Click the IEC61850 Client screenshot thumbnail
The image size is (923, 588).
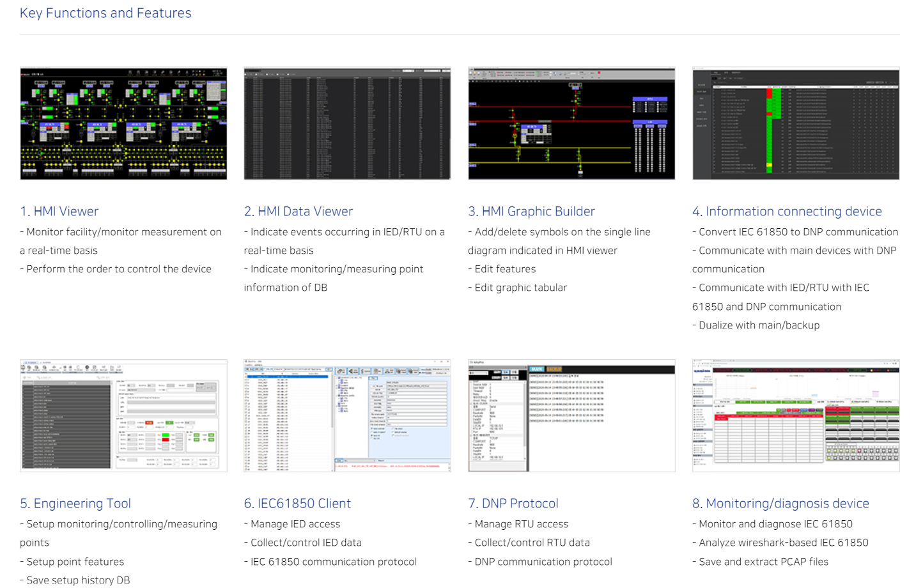[347, 415]
